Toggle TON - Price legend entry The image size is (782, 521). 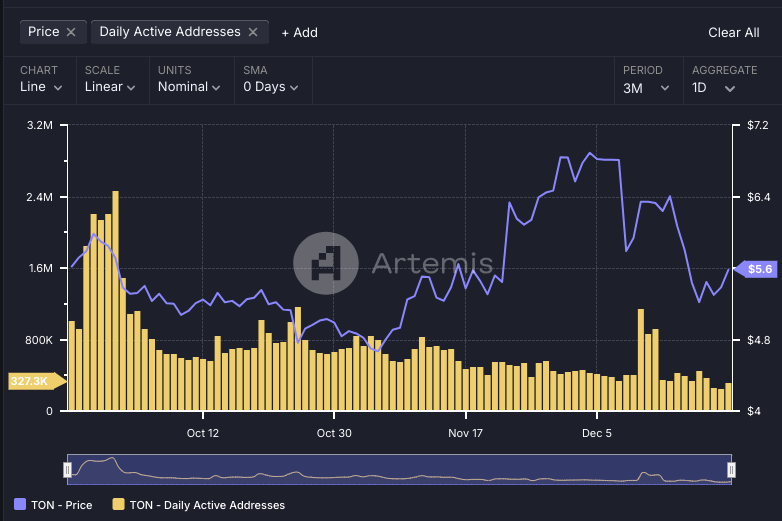coord(54,505)
